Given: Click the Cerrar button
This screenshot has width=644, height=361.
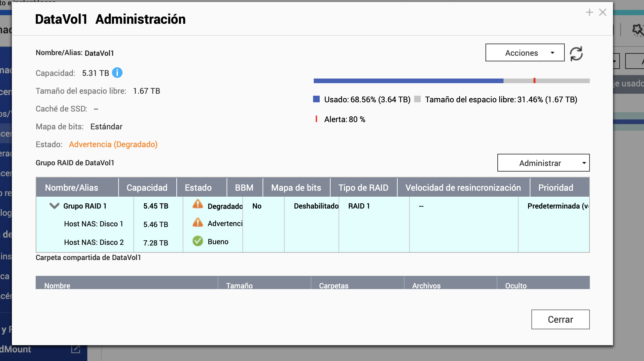Looking at the screenshot, I should pos(560,319).
